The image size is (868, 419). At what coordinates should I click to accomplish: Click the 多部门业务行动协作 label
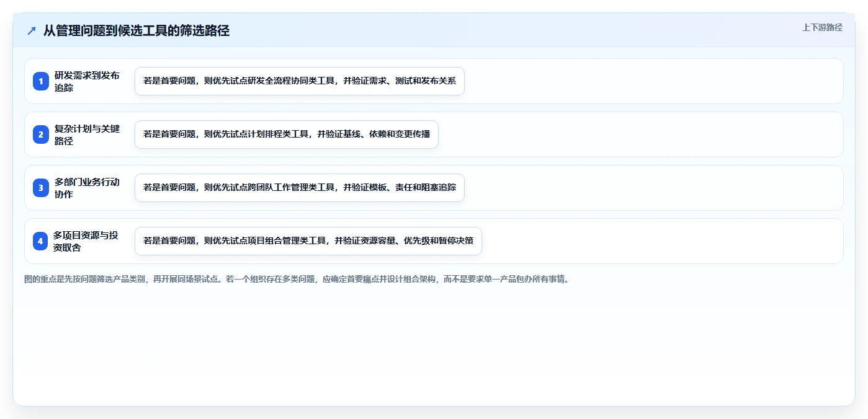click(x=87, y=188)
